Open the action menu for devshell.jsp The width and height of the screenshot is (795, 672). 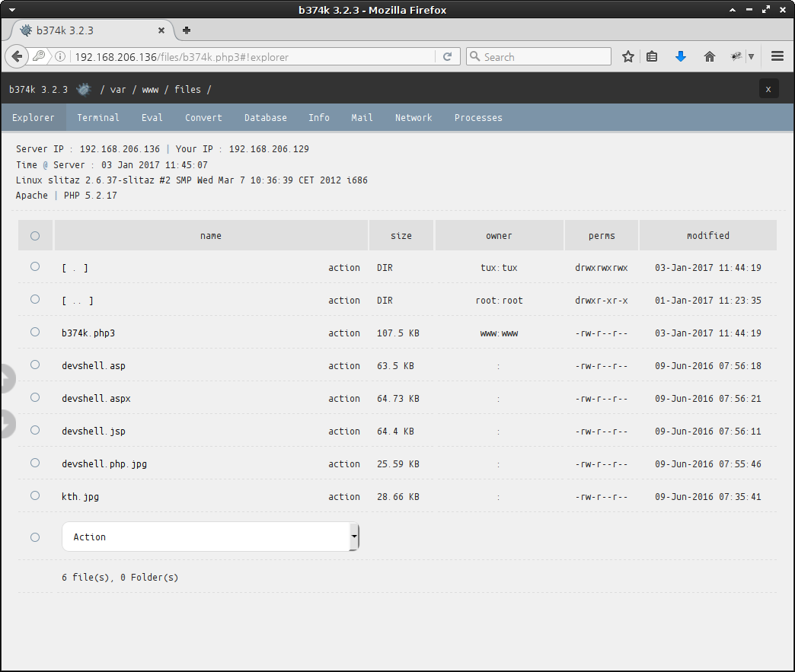(343, 432)
